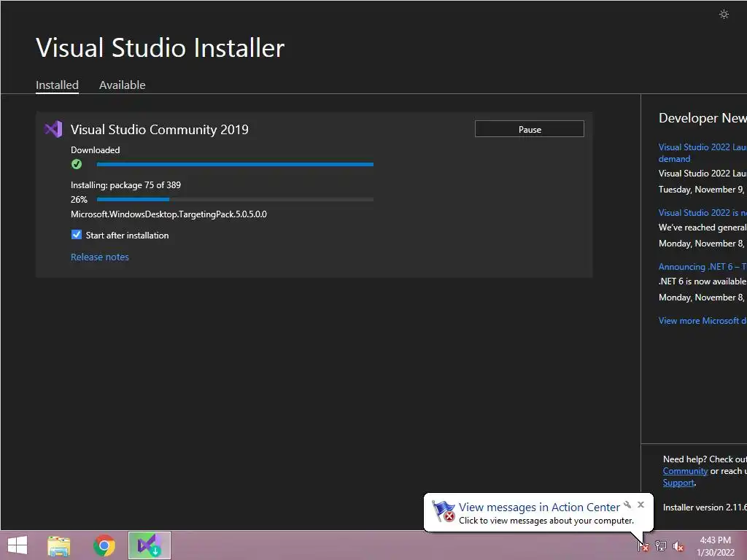
Task: Click the installing 26% progress bar
Action: (x=235, y=200)
